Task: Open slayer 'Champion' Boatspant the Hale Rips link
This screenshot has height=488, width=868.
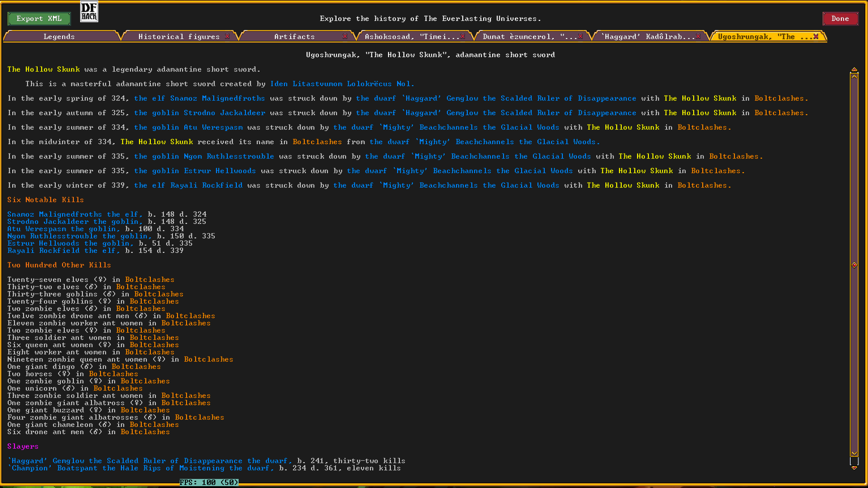Action: pyautogui.click(x=141, y=468)
